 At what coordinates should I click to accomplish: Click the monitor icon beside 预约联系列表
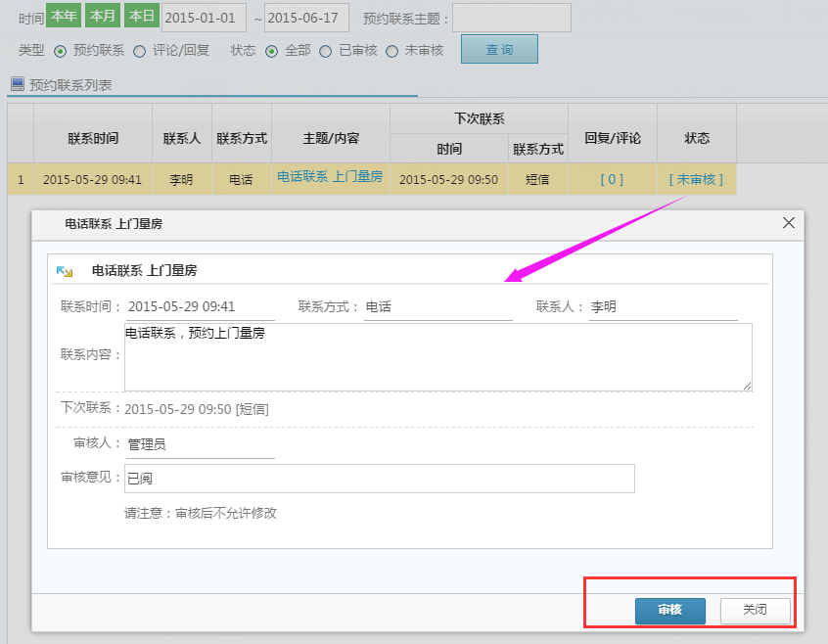coord(17,85)
